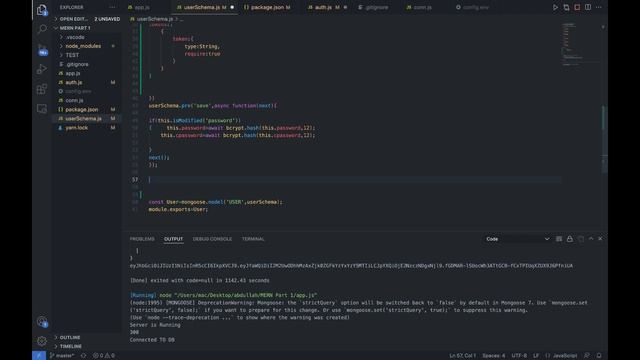The width and height of the screenshot is (640, 360).
Task: Open Explorer views and more actions ellipsis
Action: pos(112,7)
